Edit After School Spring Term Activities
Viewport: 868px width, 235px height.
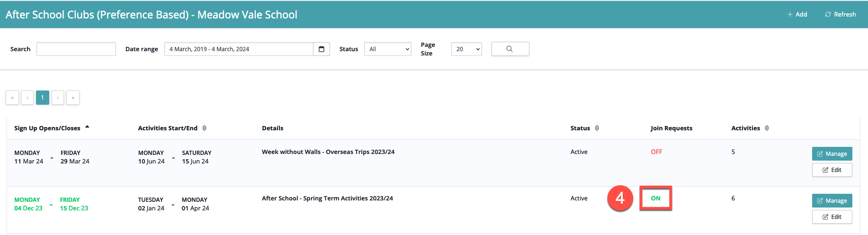[x=832, y=217]
